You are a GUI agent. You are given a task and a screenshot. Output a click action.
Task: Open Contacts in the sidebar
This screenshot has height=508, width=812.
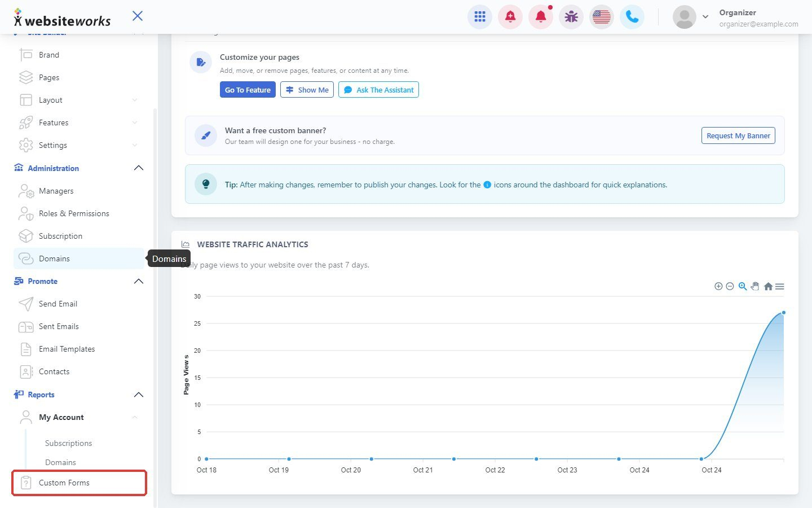(79, 371)
